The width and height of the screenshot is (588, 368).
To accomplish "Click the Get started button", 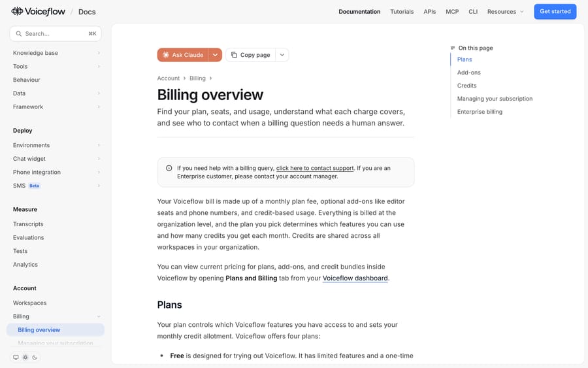I will point(555,12).
